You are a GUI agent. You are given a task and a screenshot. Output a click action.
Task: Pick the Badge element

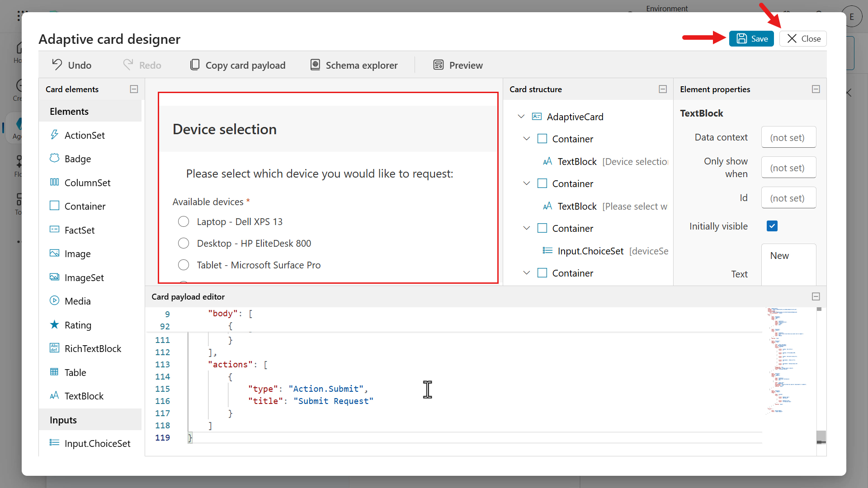(77, 159)
